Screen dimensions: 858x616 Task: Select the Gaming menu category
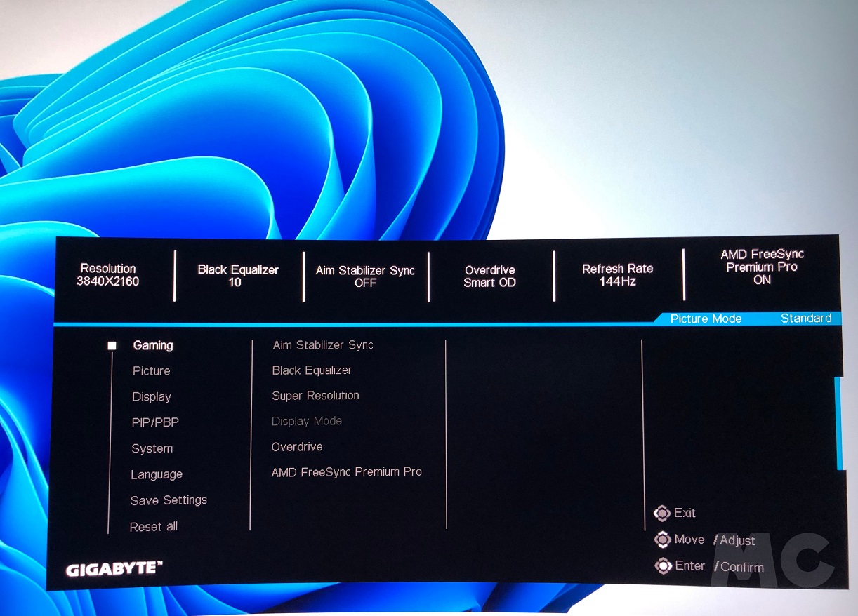[153, 345]
